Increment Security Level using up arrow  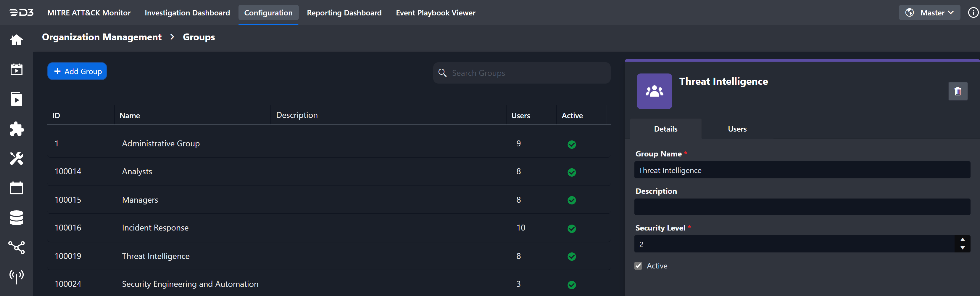[x=963, y=240]
